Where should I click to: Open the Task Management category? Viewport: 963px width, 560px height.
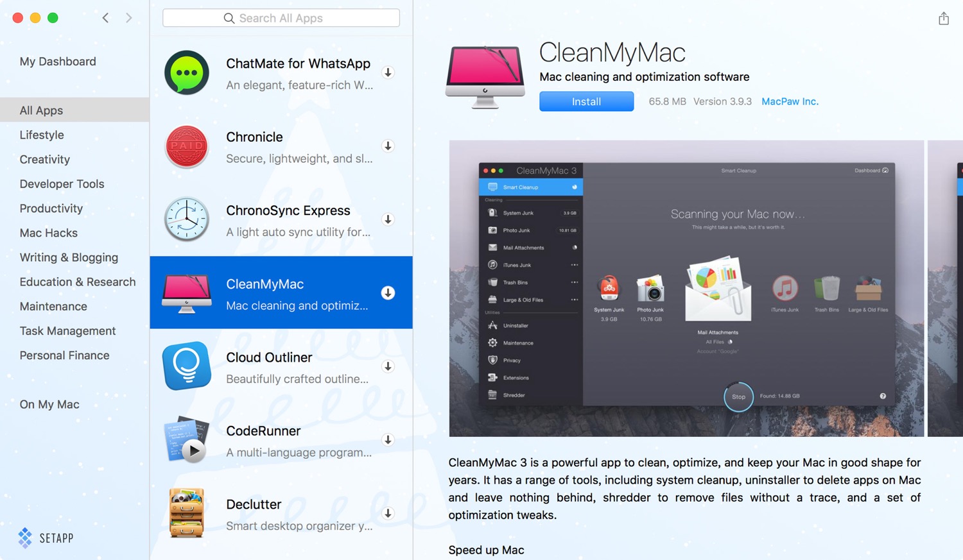click(67, 331)
